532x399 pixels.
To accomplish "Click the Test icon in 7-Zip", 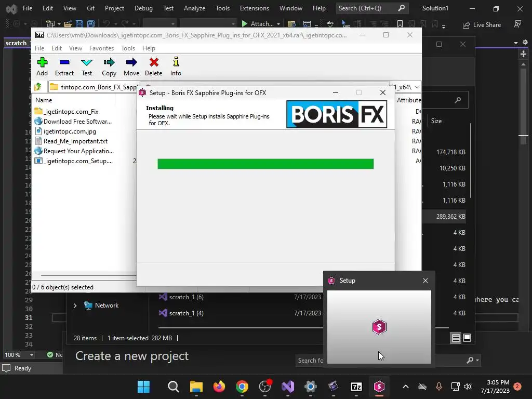I will point(87,66).
